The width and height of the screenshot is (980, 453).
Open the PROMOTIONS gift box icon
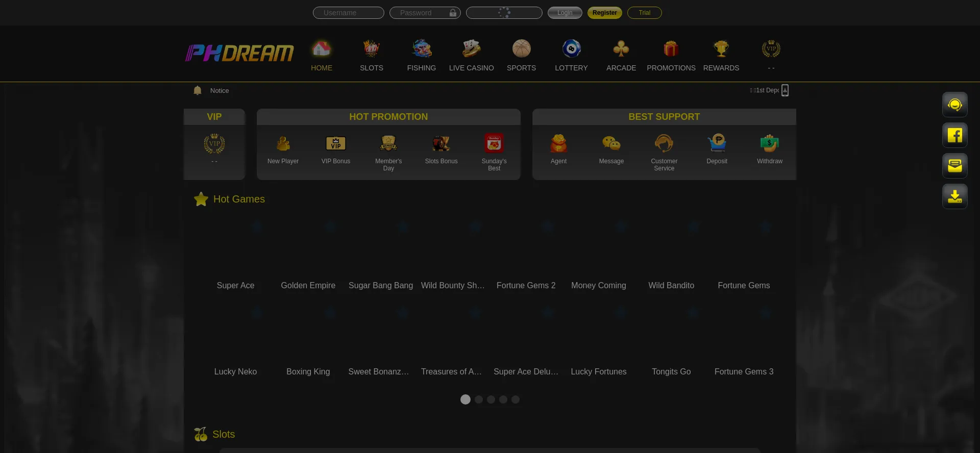(x=671, y=49)
